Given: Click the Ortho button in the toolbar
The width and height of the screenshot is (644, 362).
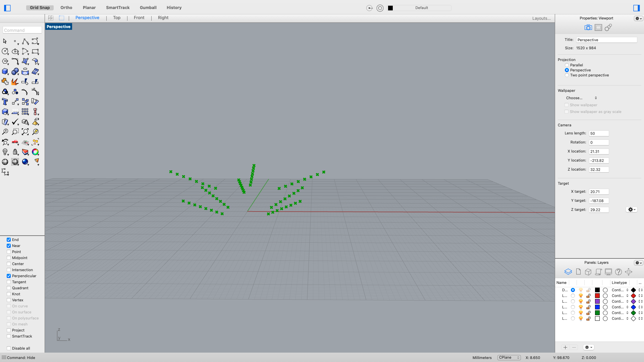Looking at the screenshot, I should coord(66,7).
